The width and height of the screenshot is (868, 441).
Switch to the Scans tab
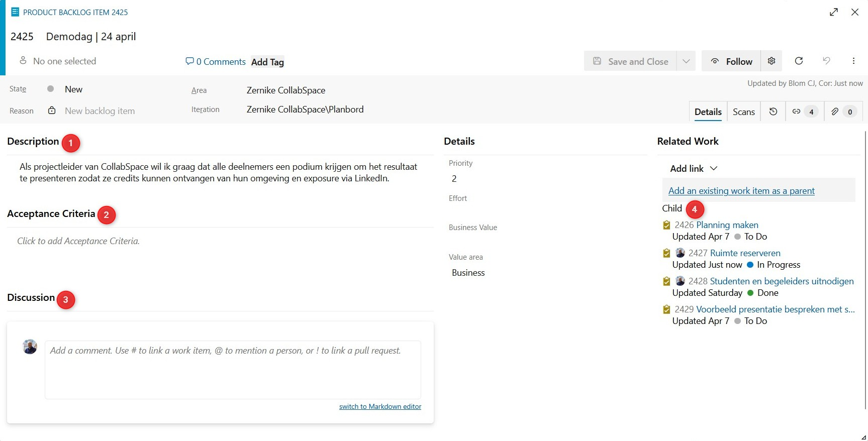tap(744, 112)
